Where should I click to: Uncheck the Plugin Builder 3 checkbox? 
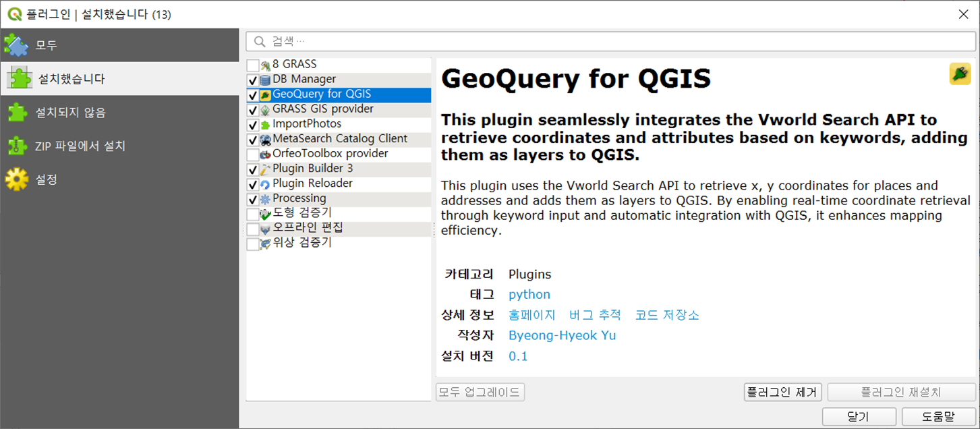[253, 169]
